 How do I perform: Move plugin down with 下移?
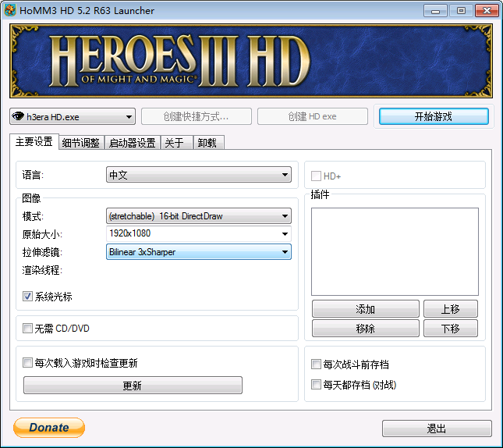tap(451, 329)
